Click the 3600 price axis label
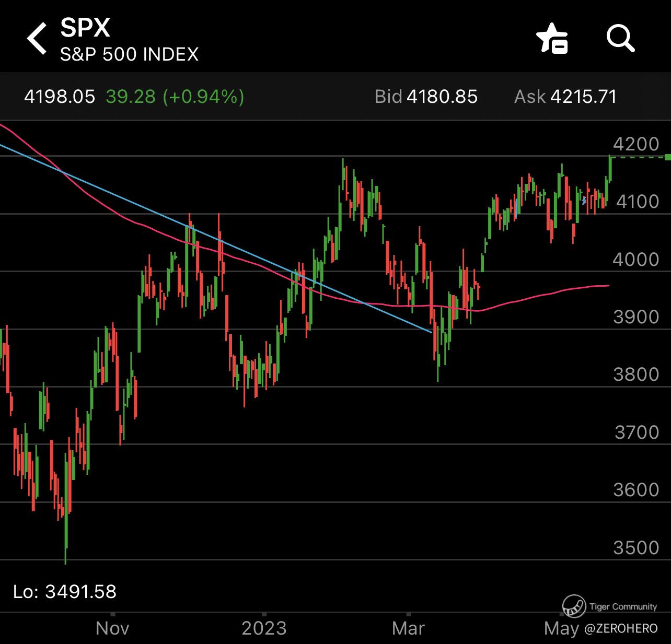The image size is (671, 644). tap(636, 490)
